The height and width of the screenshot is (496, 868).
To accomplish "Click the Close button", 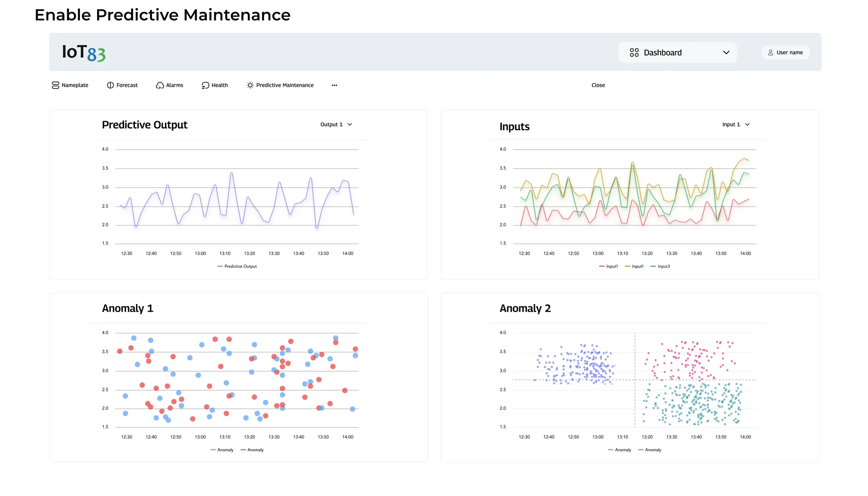I will click(x=598, y=85).
